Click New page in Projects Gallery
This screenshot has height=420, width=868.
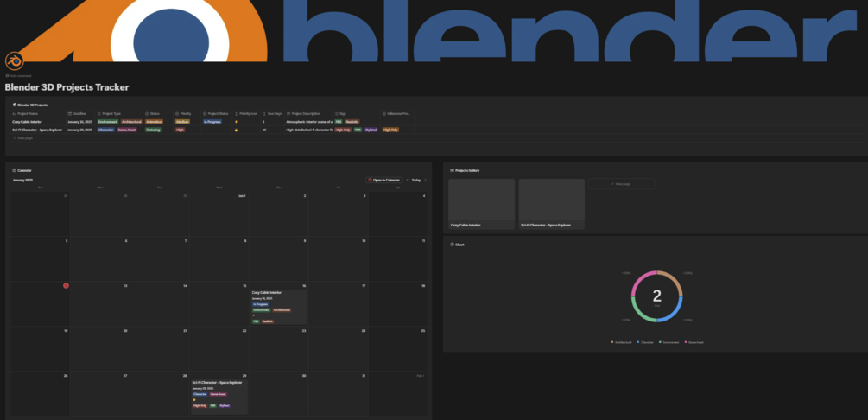point(621,183)
